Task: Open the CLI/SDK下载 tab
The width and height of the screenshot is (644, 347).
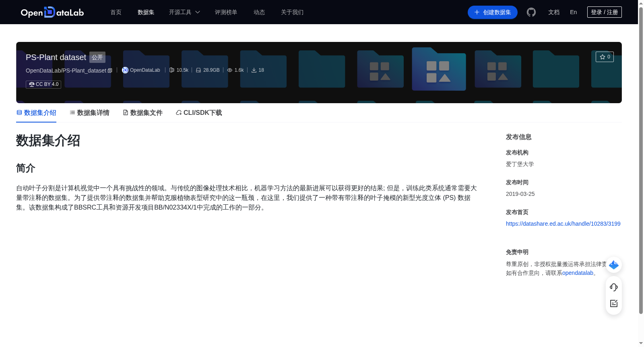Action: (199, 113)
